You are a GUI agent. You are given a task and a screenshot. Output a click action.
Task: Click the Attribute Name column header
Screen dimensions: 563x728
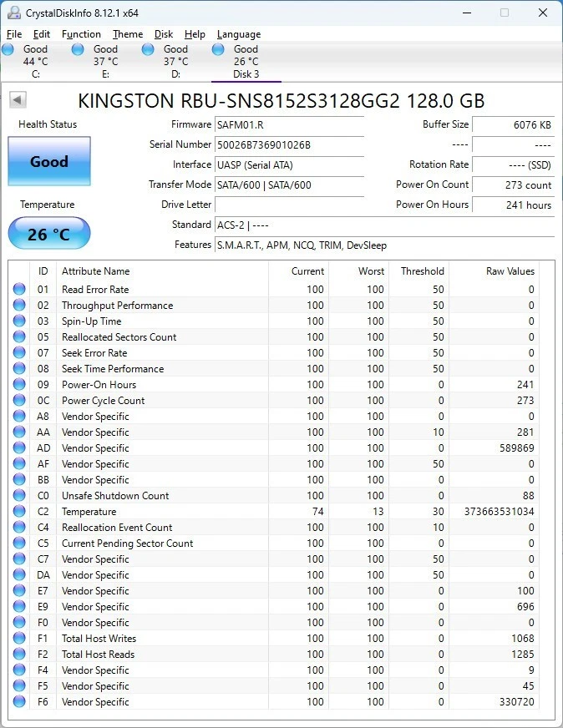[162, 271]
